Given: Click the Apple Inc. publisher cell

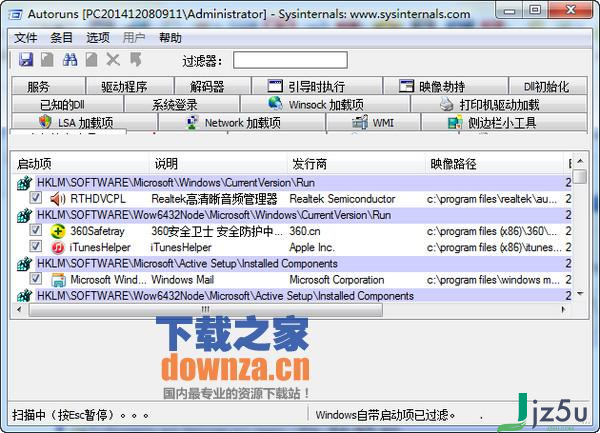Looking at the screenshot, I should [x=312, y=247].
